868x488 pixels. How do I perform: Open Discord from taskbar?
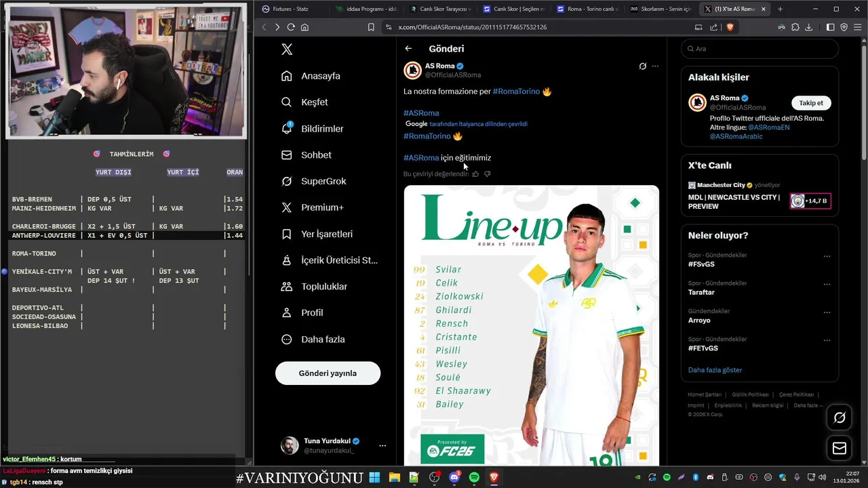[454, 478]
